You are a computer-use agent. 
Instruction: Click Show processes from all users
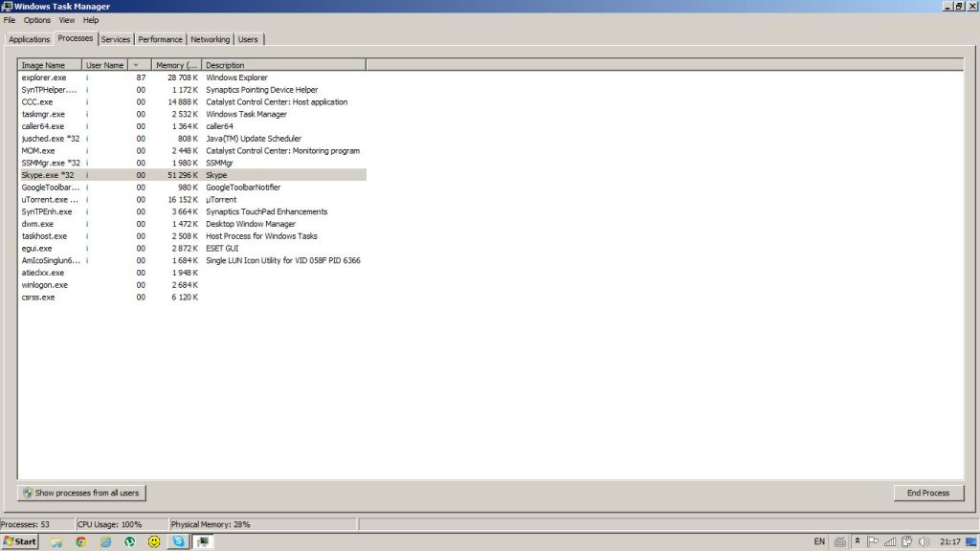81,493
